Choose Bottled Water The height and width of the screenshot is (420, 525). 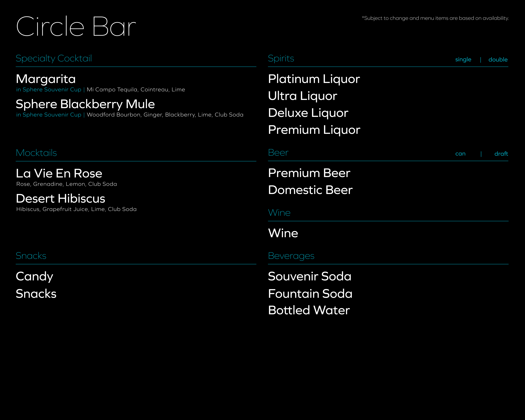[309, 310]
